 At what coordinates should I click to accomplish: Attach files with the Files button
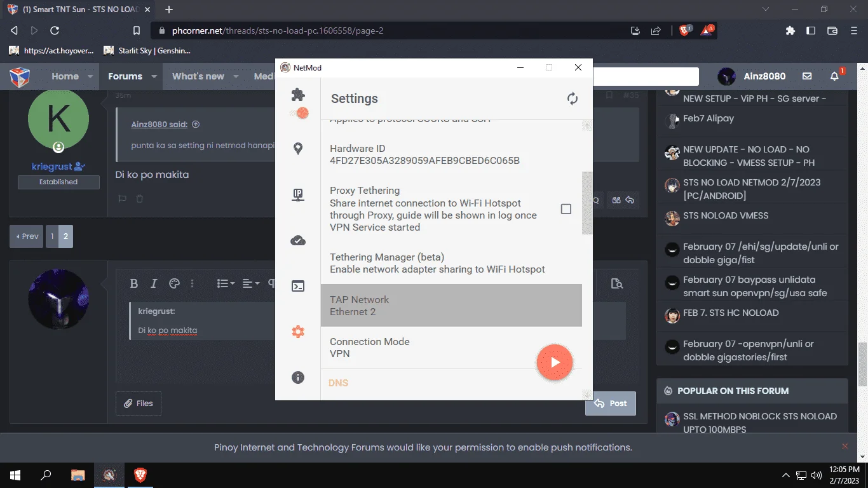pos(139,403)
